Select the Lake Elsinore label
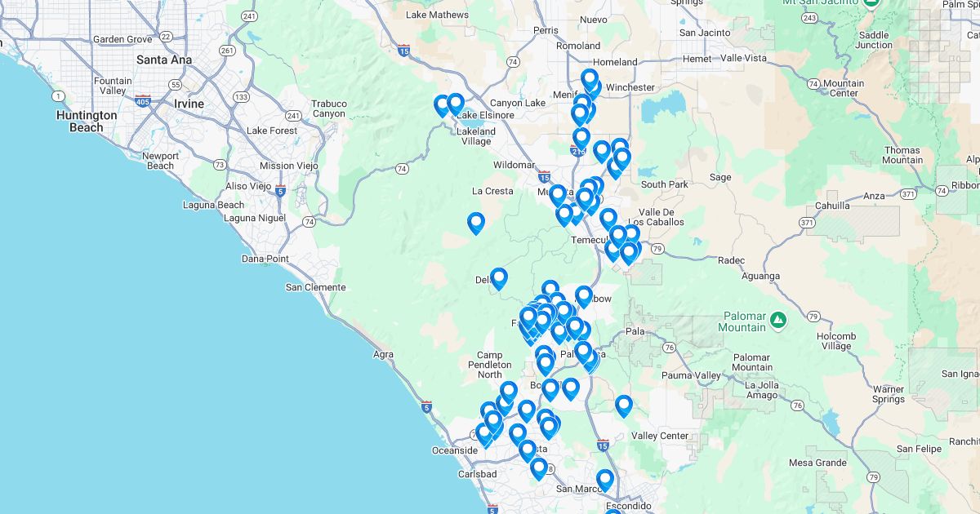Image resolution: width=980 pixels, height=514 pixels. click(x=485, y=115)
